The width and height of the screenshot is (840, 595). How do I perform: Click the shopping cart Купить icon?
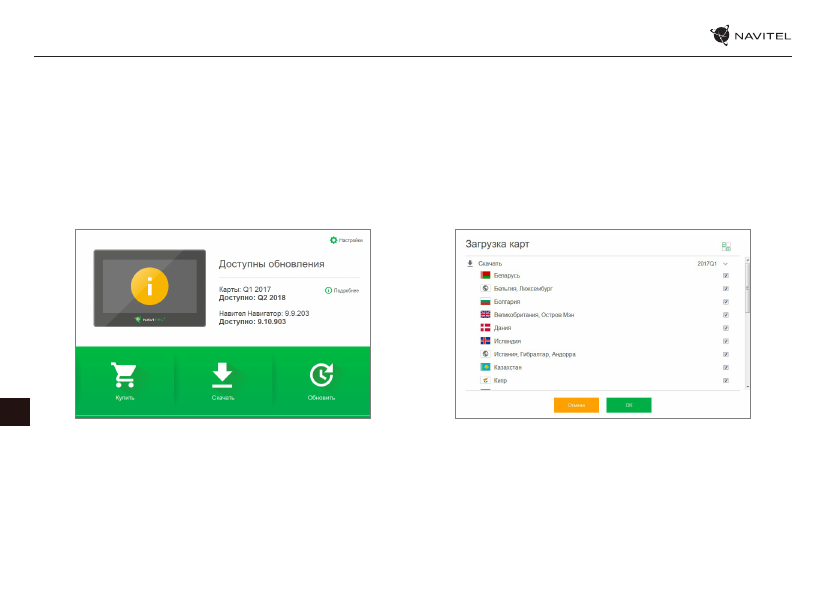click(124, 375)
